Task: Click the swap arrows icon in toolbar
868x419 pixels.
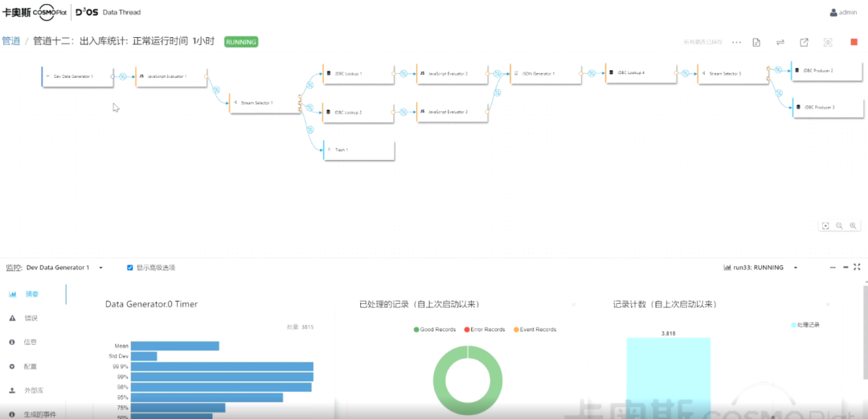Action: (780, 42)
